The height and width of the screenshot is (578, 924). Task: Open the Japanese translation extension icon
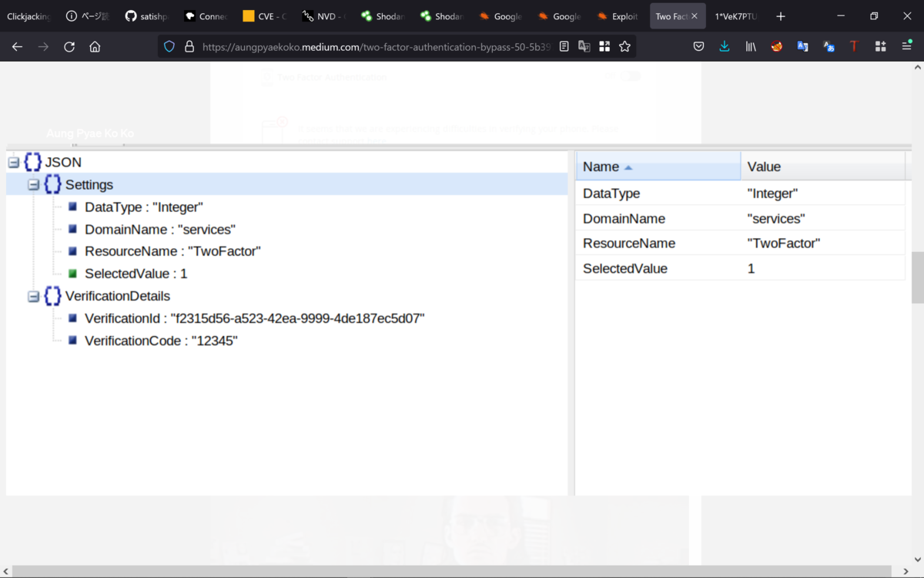pyautogui.click(x=829, y=47)
